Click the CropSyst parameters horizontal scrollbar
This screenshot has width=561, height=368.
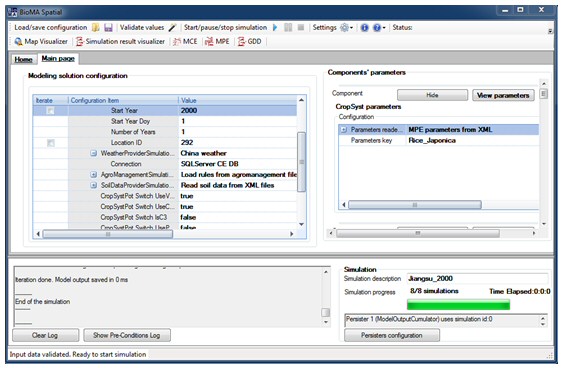pyautogui.click(x=415, y=205)
